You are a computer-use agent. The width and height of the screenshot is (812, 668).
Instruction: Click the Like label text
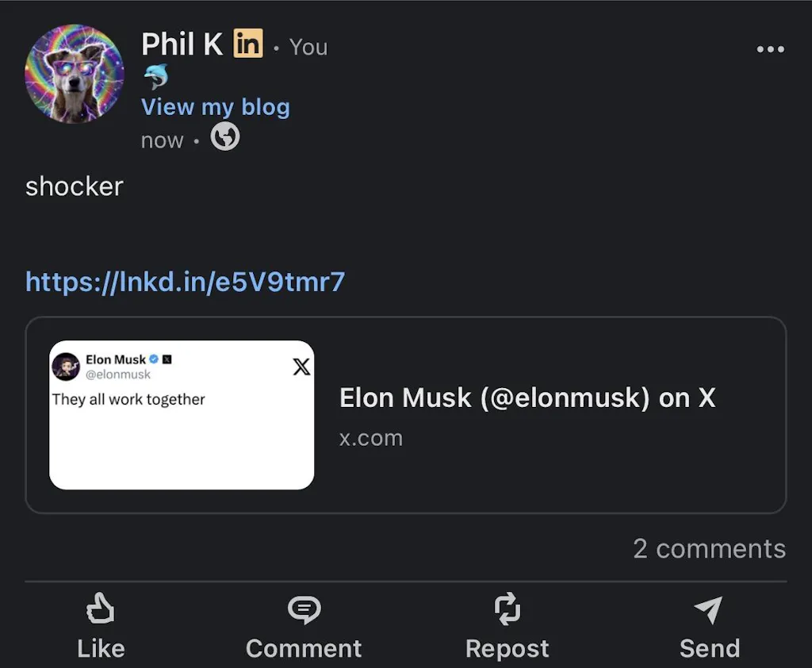click(x=101, y=649)
